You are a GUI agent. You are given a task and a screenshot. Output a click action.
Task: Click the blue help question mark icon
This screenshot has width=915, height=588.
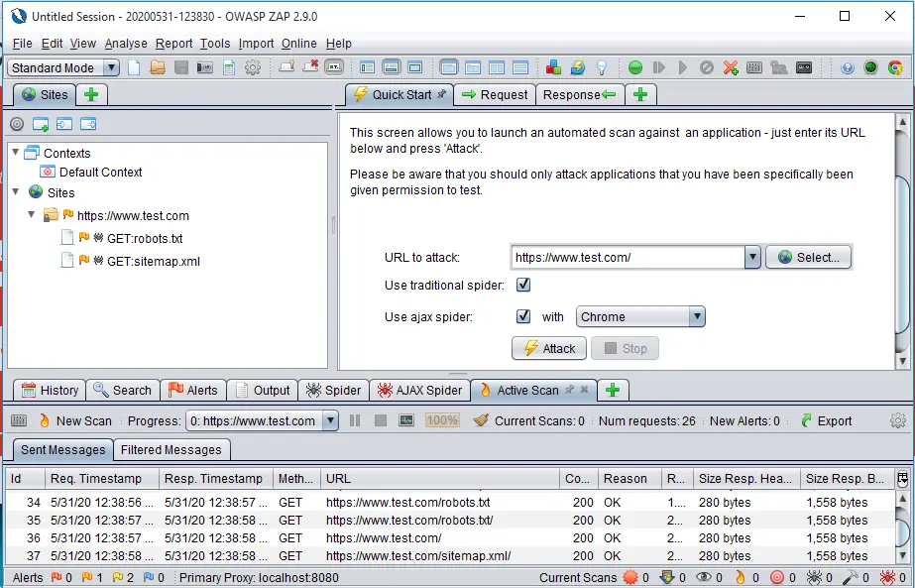click(848, 67)
